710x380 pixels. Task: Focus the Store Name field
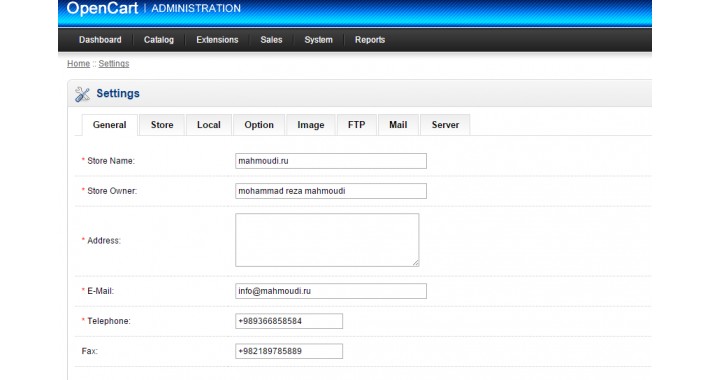[331, 161]
